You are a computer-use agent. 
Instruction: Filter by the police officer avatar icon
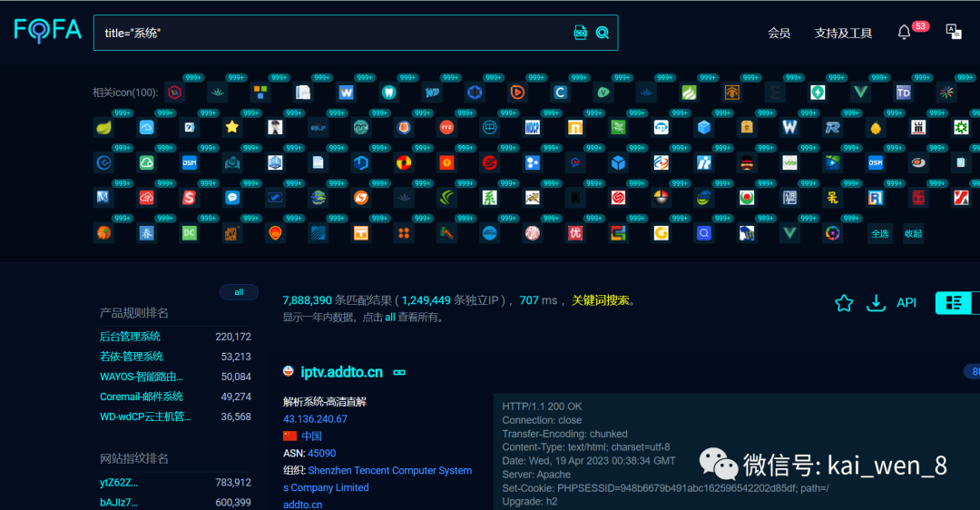click(x=275, y=127)
